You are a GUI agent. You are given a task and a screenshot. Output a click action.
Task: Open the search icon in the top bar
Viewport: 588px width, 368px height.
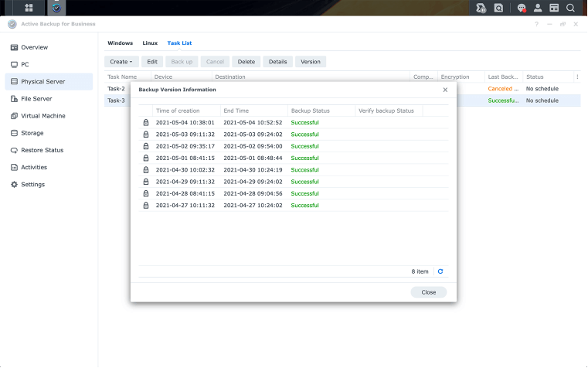tap(571, 8)
